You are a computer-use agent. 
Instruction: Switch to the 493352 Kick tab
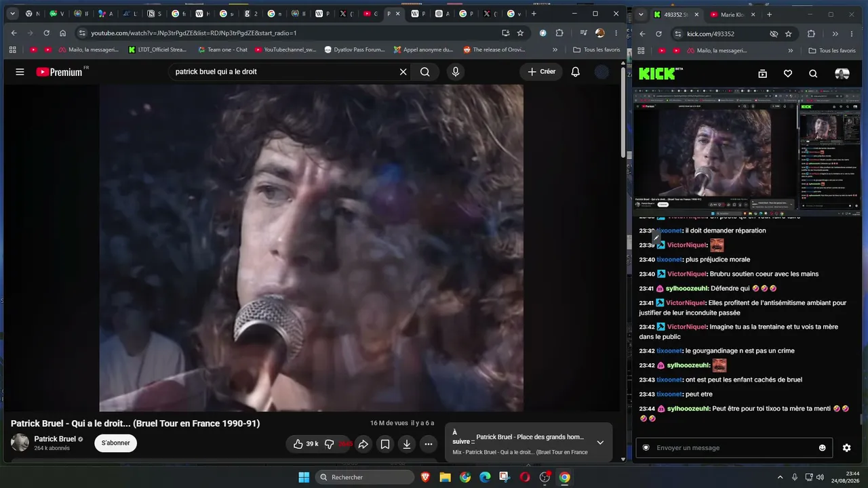click(676, 14)
